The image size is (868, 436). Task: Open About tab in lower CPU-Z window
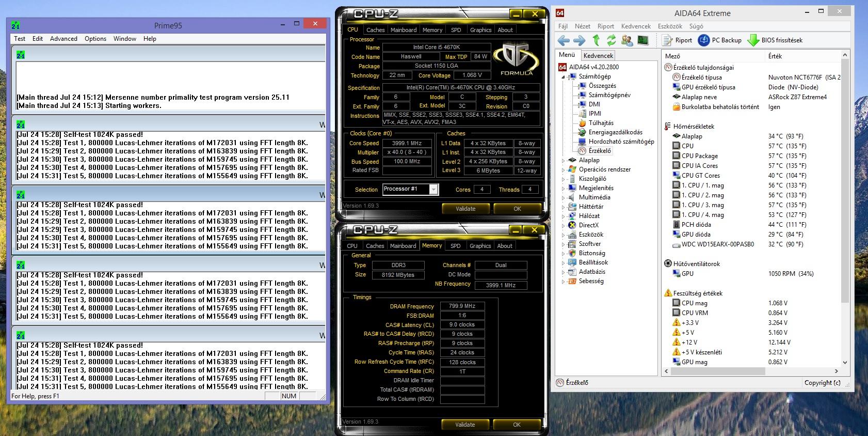click(505, 246)
